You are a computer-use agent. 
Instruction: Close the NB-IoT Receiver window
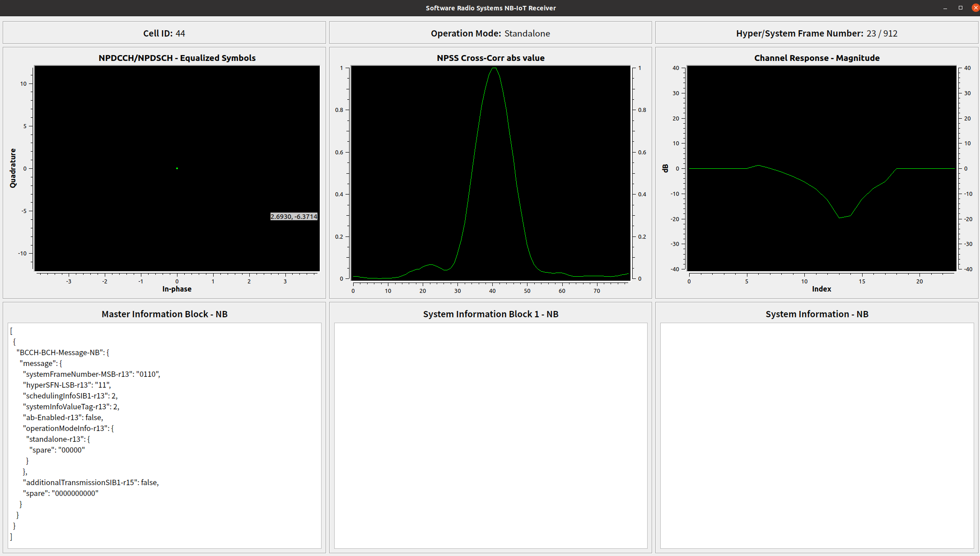click(975, 8)
